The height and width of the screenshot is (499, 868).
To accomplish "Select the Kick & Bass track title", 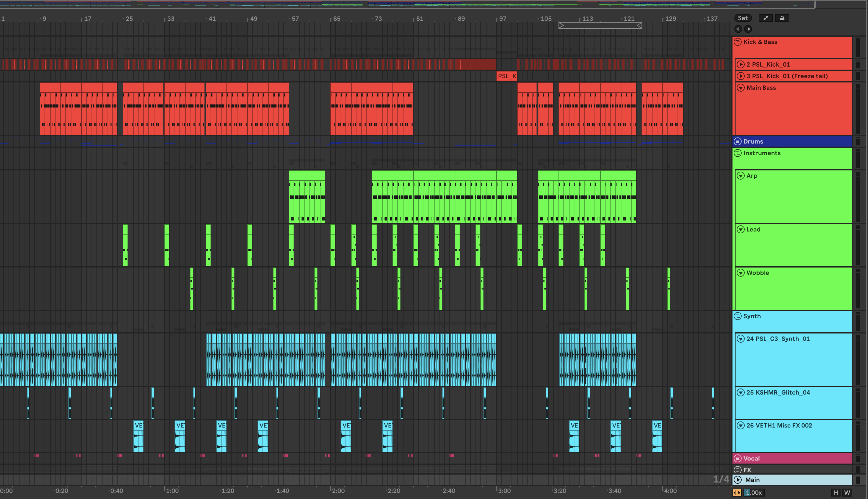I will pyautogui.click(x=760, y=42).
